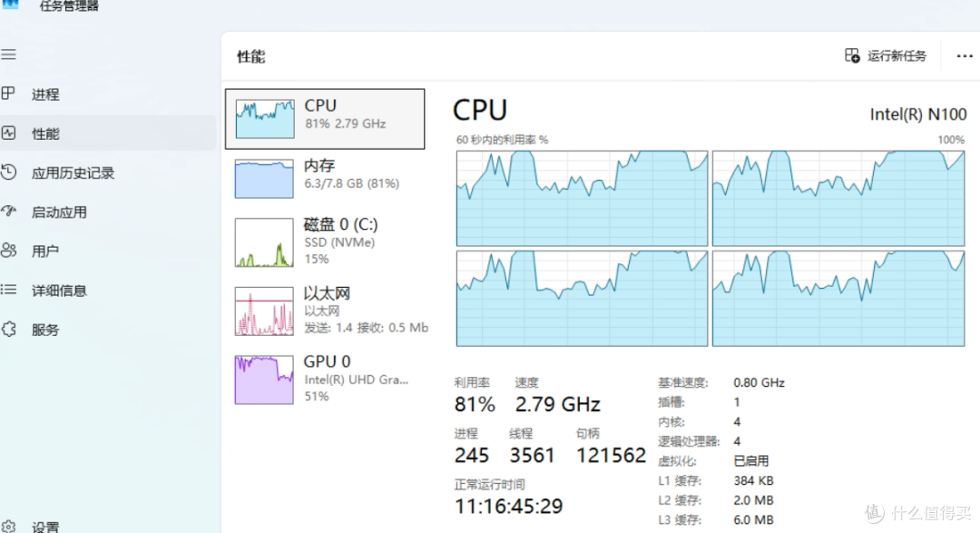The width and height of the screenshot is (980, 533).
Task: Open the Services (服务) sidebar icon
Action: (8, 330)
